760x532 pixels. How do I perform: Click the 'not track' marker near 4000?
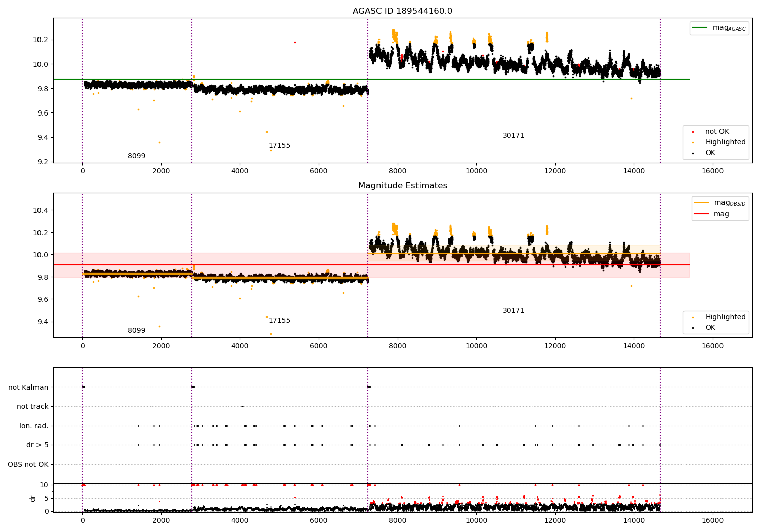(242, 406)
